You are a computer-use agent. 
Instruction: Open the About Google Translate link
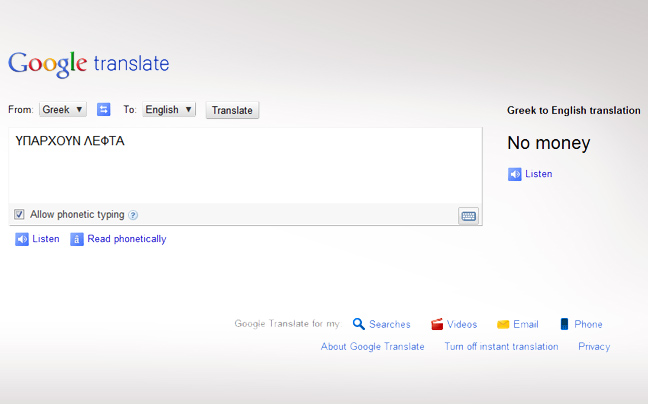pos(372,347)
